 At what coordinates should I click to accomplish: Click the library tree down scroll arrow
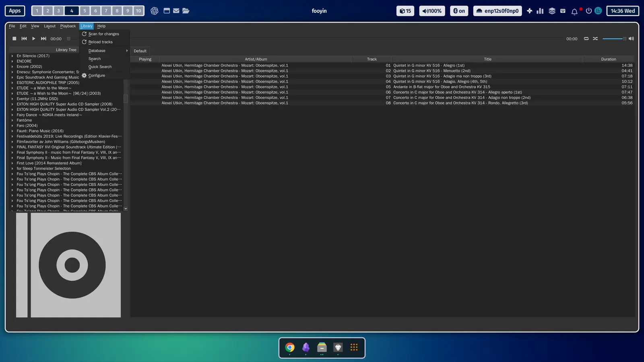[x=126, y=209]
